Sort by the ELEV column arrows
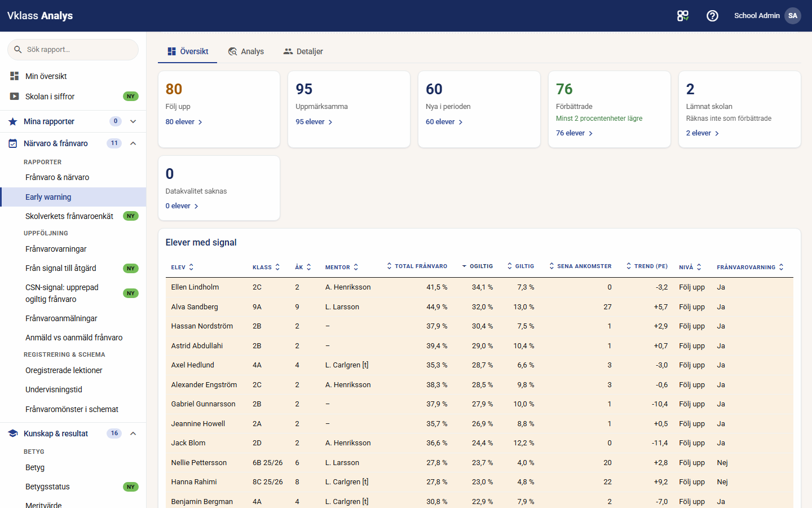 [191, 267]
